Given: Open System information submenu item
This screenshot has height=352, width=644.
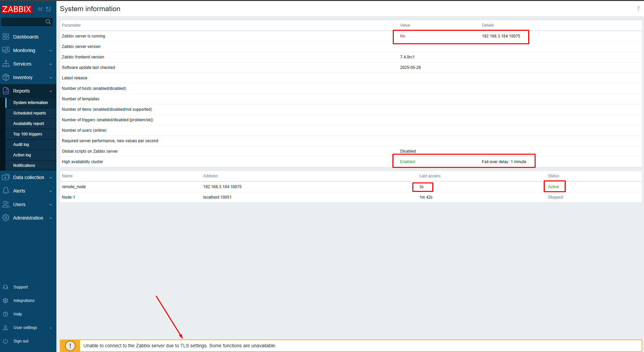Looking at the screenshot, I should 30,103.
